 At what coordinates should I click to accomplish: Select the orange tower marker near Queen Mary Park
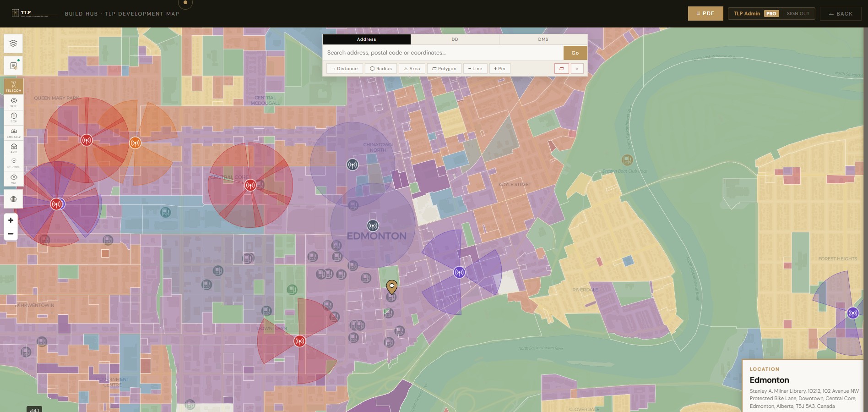click(x=135, y=143)
